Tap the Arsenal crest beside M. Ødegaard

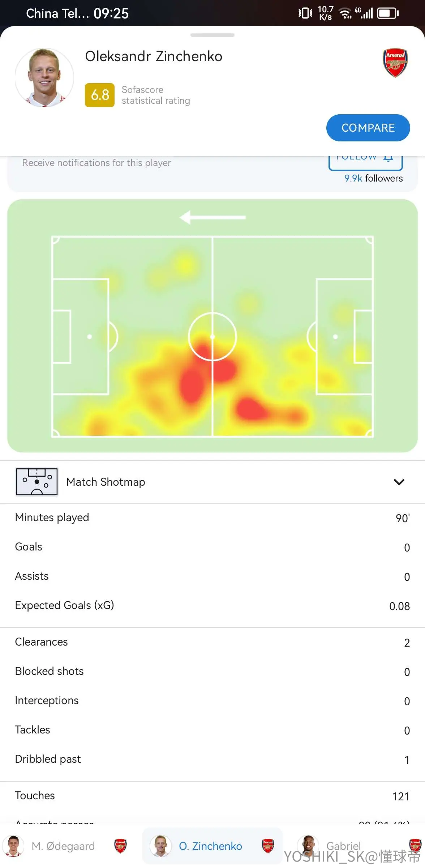tap(120, 846)
